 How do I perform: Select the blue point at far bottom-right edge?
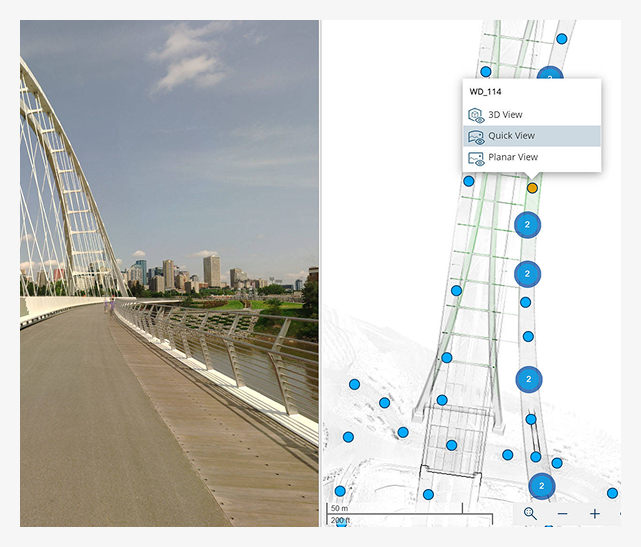click(x=612, y=493)
